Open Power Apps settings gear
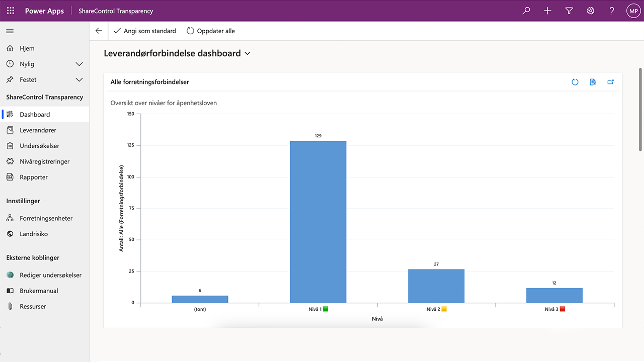This screenshot has height=362, width=644. tap(590, 11)
